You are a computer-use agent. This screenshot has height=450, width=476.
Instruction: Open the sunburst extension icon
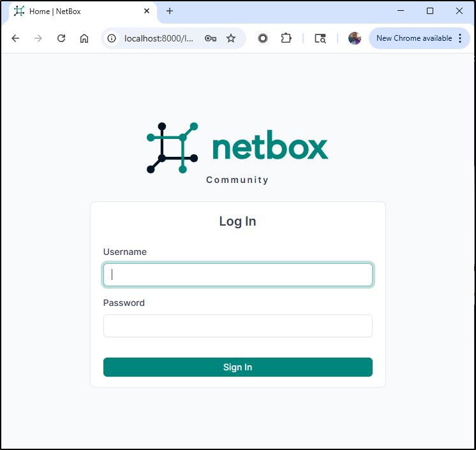pos(263,38)
